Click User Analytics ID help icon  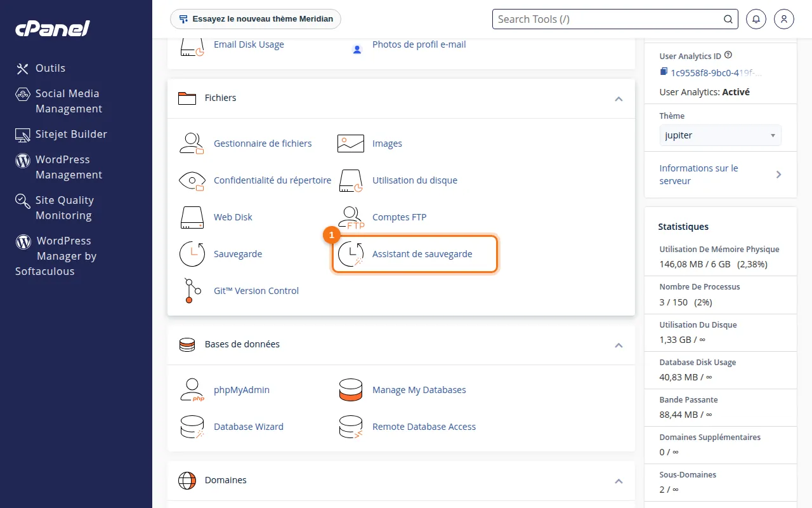pyautogui.click(x=728, y=55)
